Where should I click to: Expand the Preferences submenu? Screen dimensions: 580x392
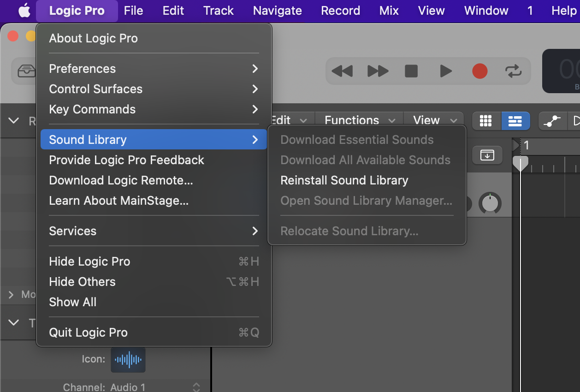tap(154, 69)
